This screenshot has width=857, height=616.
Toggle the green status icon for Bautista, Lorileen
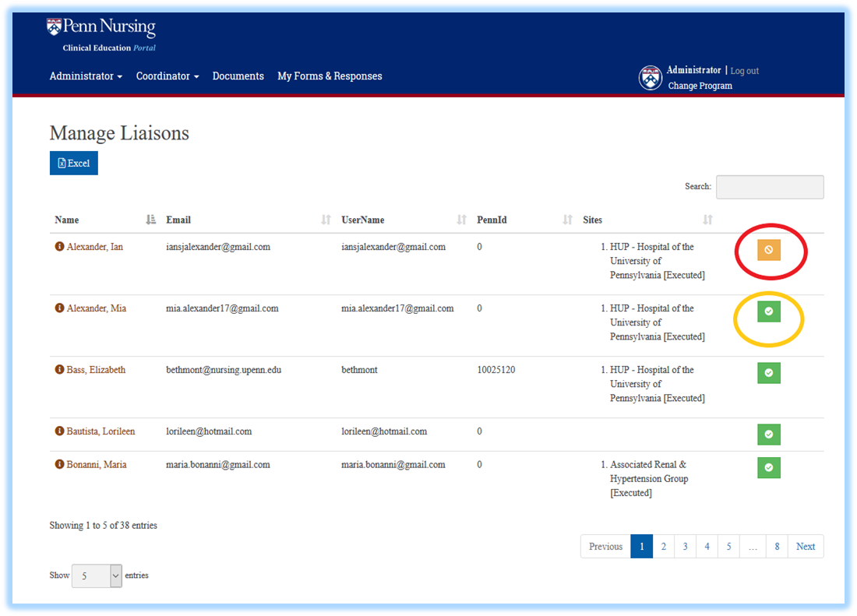pyautogui.click(x=768, y=435)
